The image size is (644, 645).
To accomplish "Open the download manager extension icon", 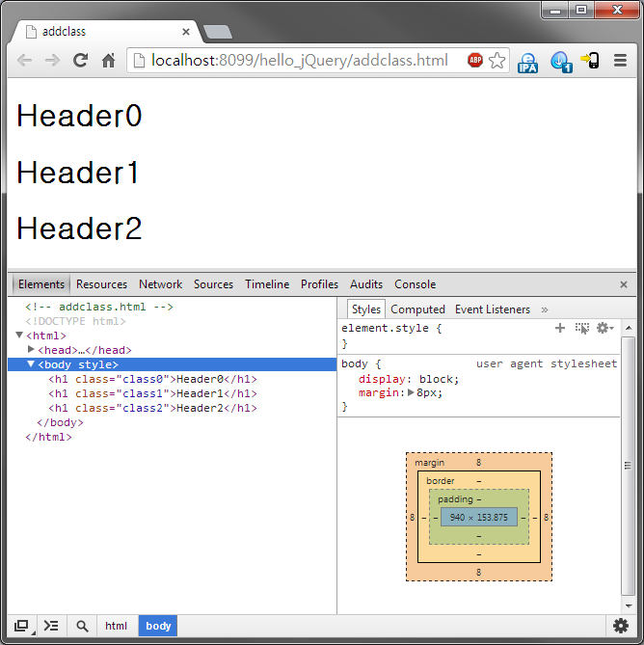I will [560, 62].
